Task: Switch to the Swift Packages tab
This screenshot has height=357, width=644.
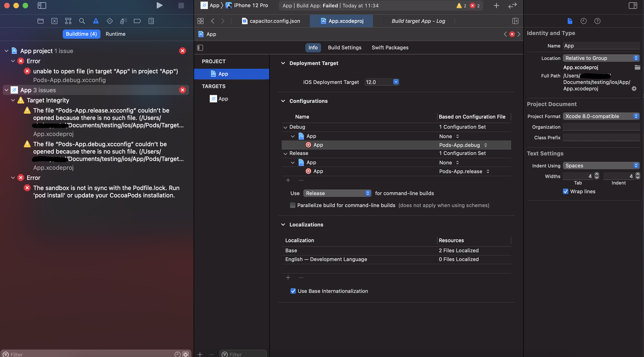Action: pyautogui.click(x=390, y=48)
